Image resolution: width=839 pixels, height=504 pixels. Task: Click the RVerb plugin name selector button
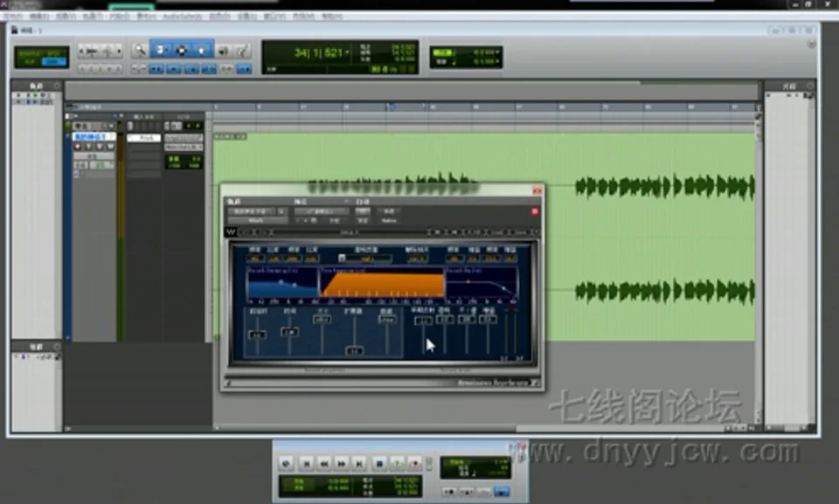258,220
